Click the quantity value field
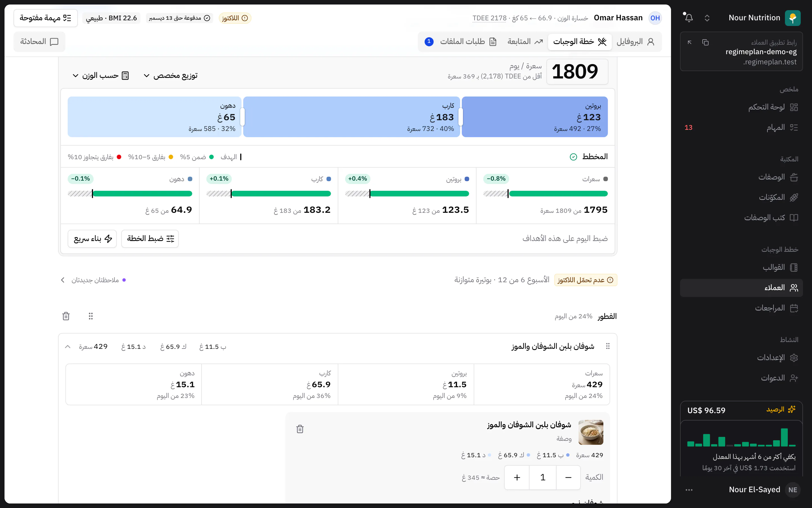 coord(542,478)
